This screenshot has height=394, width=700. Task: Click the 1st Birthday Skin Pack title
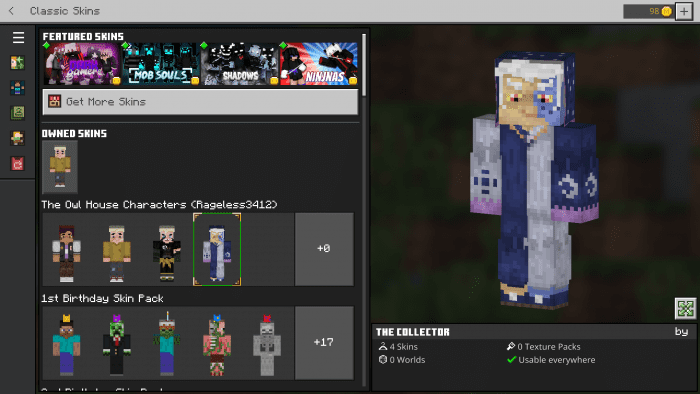point(102,299)
